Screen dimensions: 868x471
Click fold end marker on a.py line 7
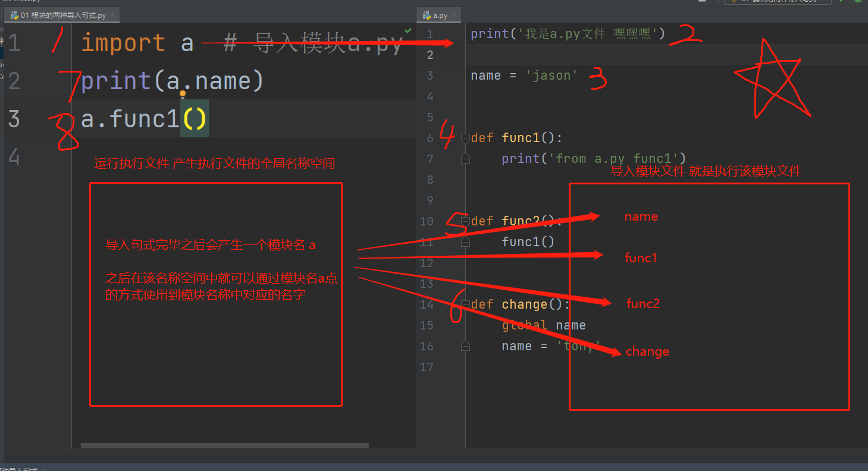click(x=465, y=159)
